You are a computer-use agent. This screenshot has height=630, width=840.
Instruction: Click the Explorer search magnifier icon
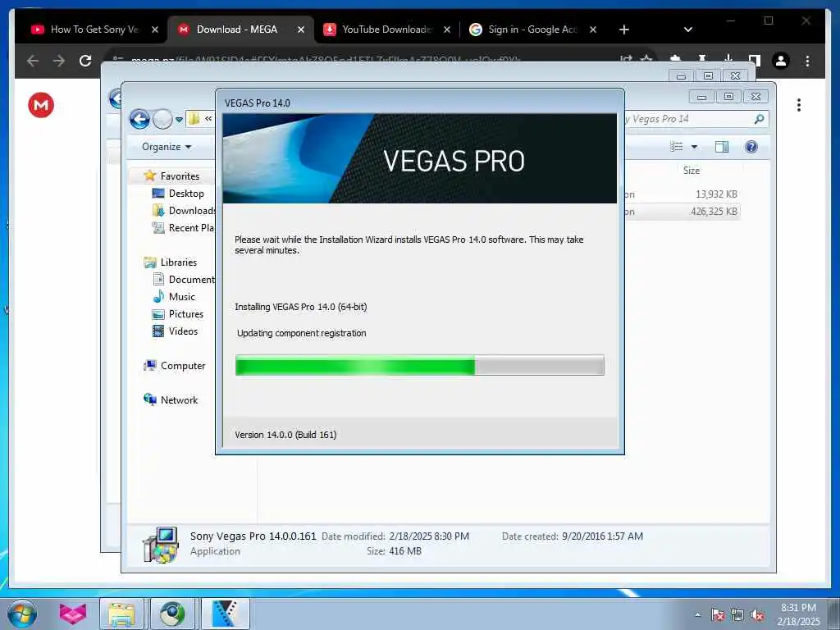coord(759,119)
